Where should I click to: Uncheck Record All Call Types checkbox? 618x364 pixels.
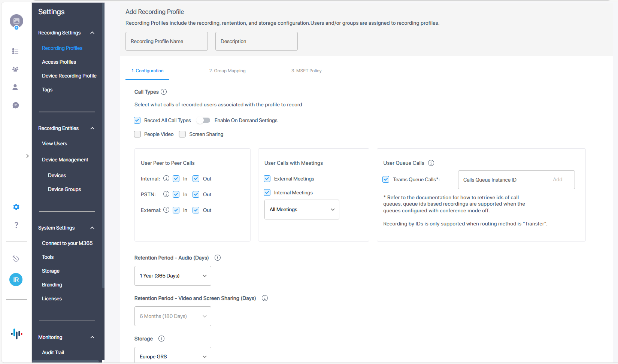pos(137,120)
